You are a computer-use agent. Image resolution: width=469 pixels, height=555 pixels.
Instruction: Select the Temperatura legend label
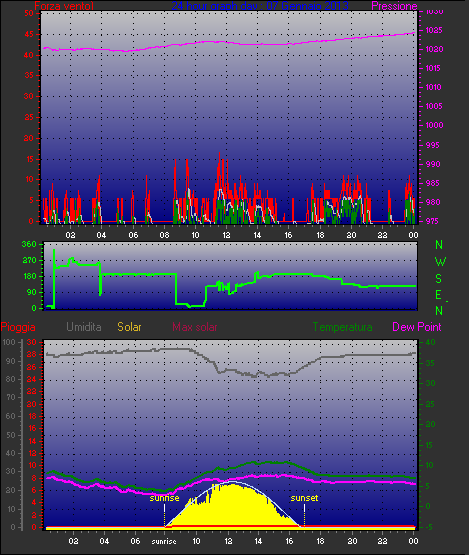[342, 327]
